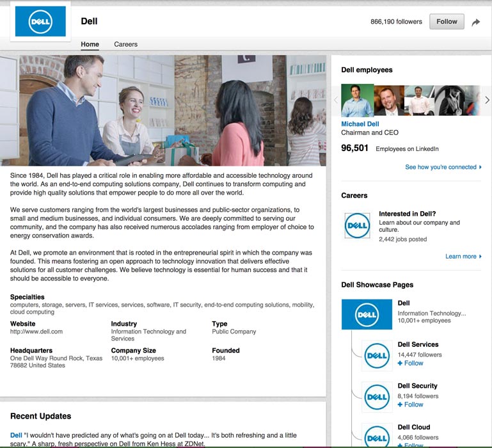
Task: Switch to the Home tab
Action: tap(90, 44)
